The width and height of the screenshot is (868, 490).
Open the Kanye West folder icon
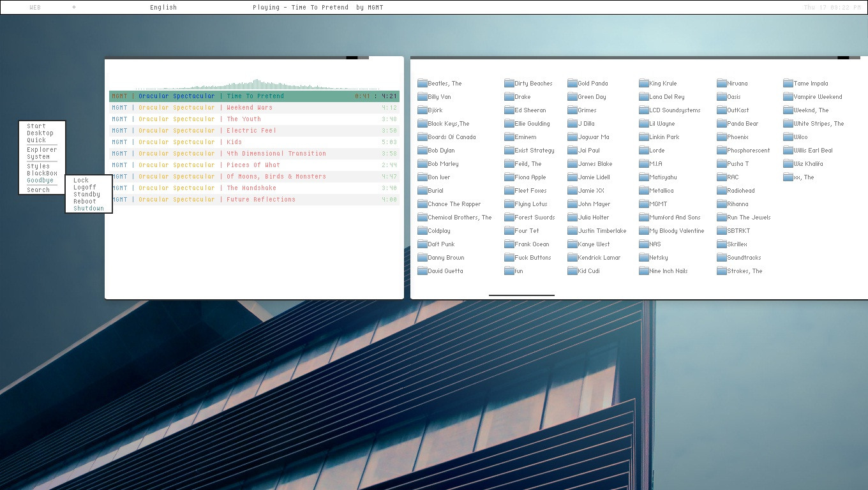tap(573, 244)
